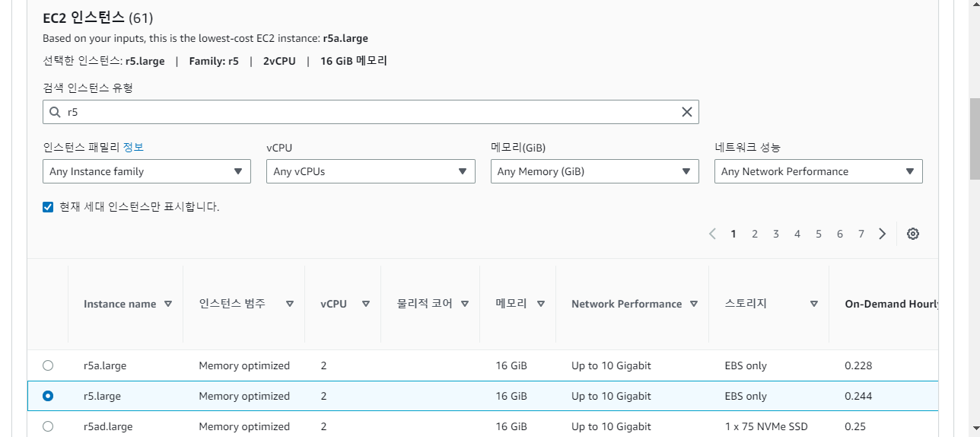
Task: Sort by vCPU column arrow
Action: pos(365,304)
